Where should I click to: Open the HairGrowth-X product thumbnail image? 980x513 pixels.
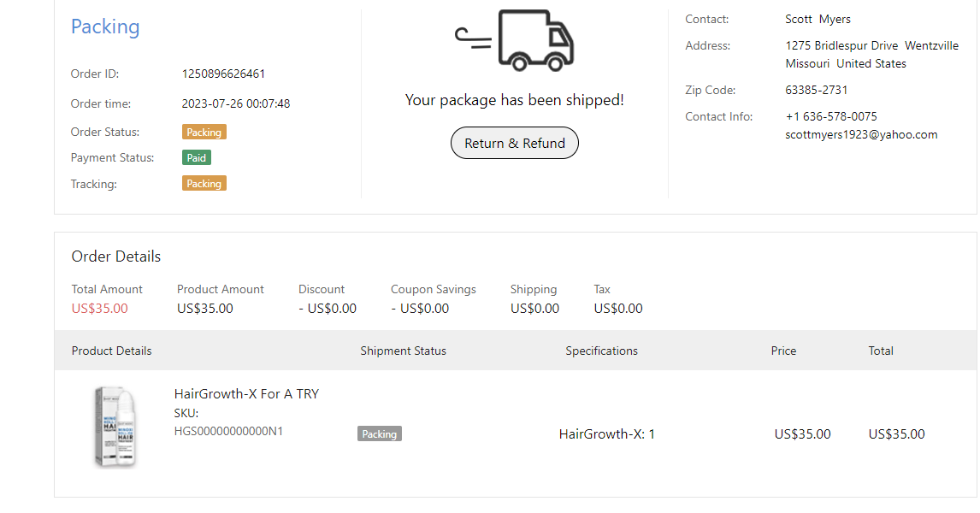[x=115, y=426]
